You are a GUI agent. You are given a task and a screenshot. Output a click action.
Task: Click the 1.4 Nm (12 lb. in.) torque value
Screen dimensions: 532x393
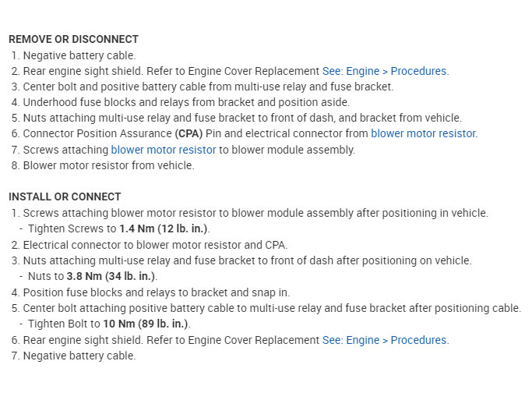pos(164,228)
